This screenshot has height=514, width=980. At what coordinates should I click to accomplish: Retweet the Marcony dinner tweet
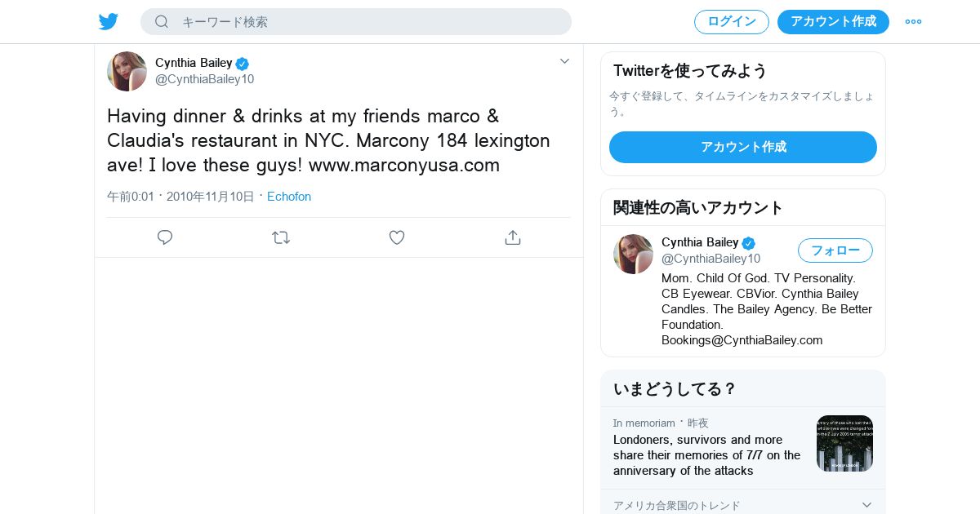(281, 237)
